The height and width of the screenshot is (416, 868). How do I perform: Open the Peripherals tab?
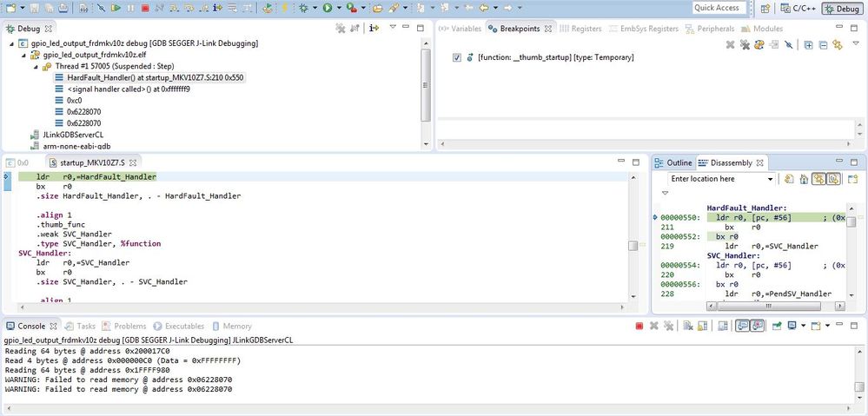click(x=709, y=29)
